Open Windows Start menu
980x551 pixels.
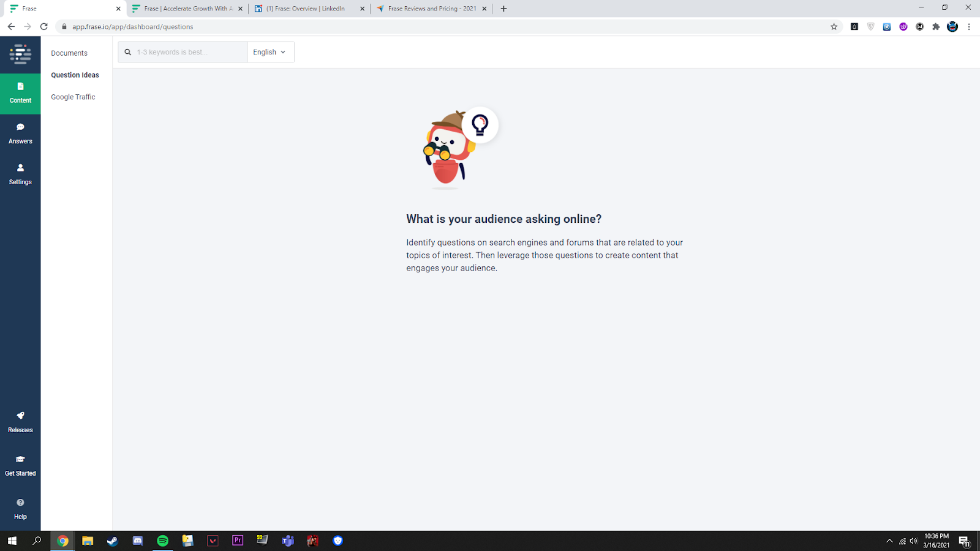(x=12, y=541)
